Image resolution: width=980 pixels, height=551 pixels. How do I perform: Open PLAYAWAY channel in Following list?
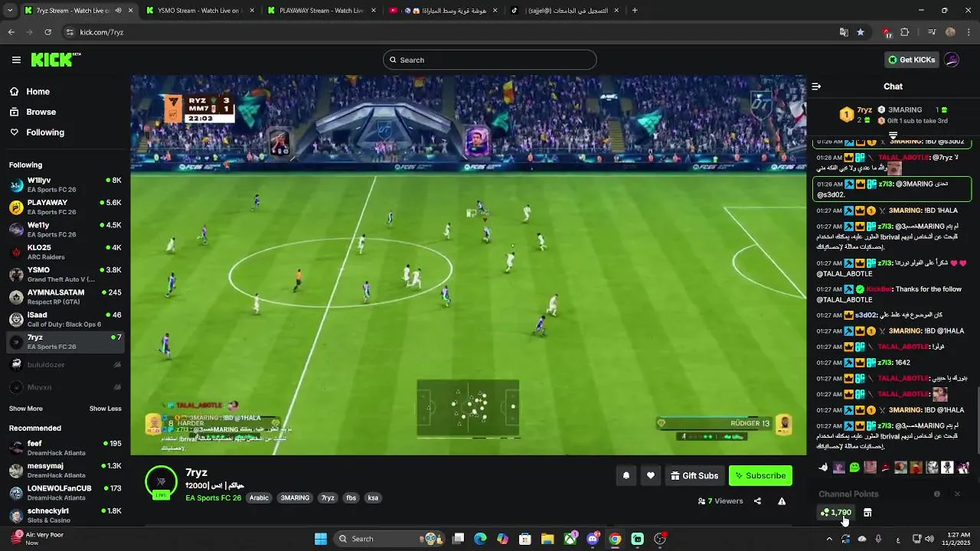(65, 207)
